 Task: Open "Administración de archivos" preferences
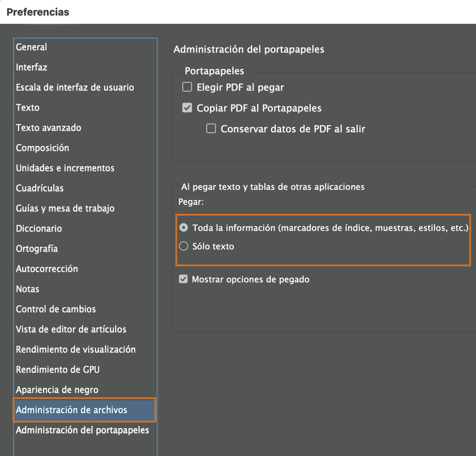coord(71,410)
